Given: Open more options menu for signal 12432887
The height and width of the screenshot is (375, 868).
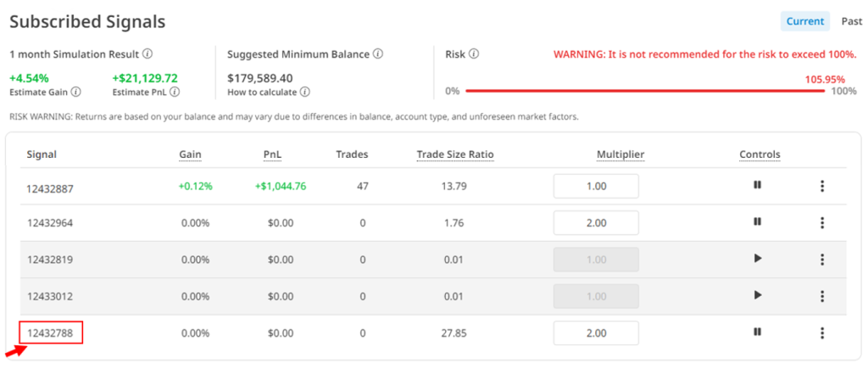Looking at the screenshot, I should point(822,187).
